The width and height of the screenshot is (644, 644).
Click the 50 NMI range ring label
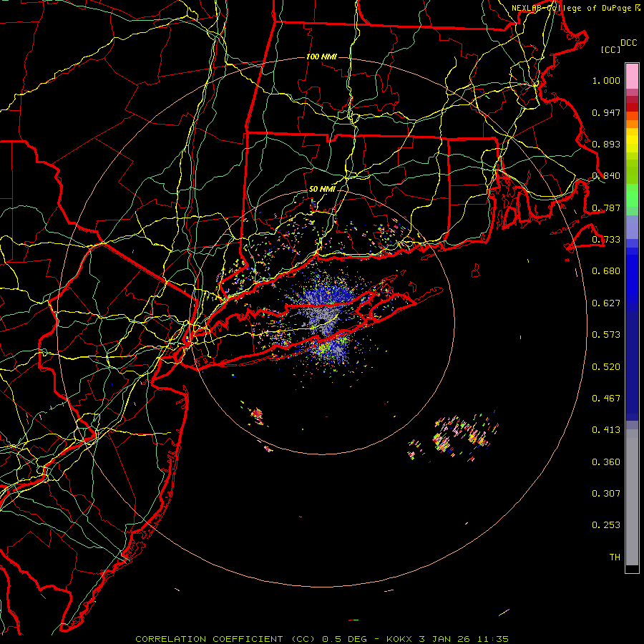tap(322, 190)
